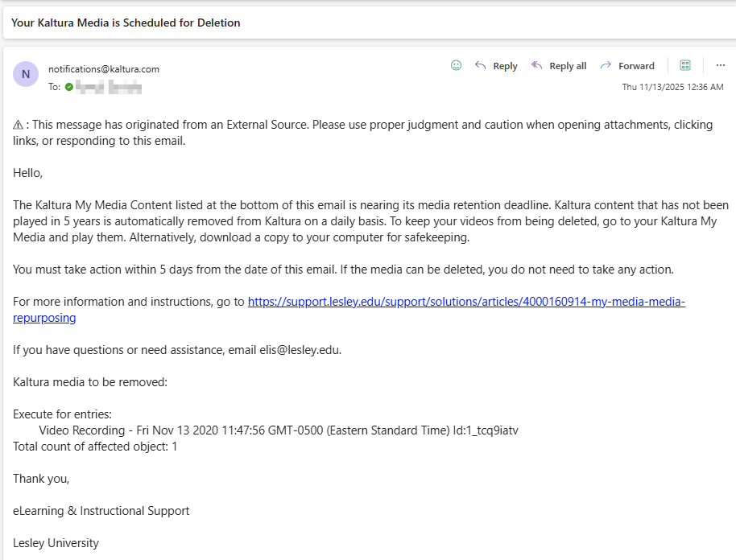This screenshot has height=560, width=736.
Task: Open recipient details from the To field
Action: pyautogui.click(x=53, y=86)
